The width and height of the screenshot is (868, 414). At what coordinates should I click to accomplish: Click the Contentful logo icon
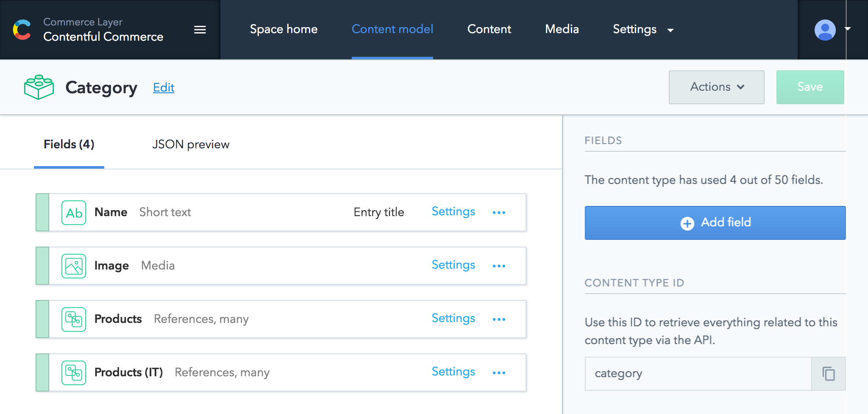tap(22, 30)
